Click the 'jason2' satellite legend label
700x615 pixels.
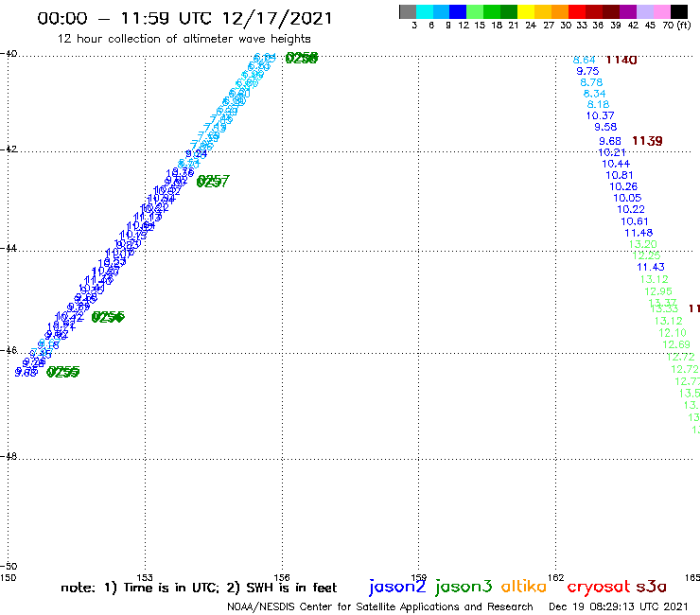pyautogui.click(x=397, y=587)
